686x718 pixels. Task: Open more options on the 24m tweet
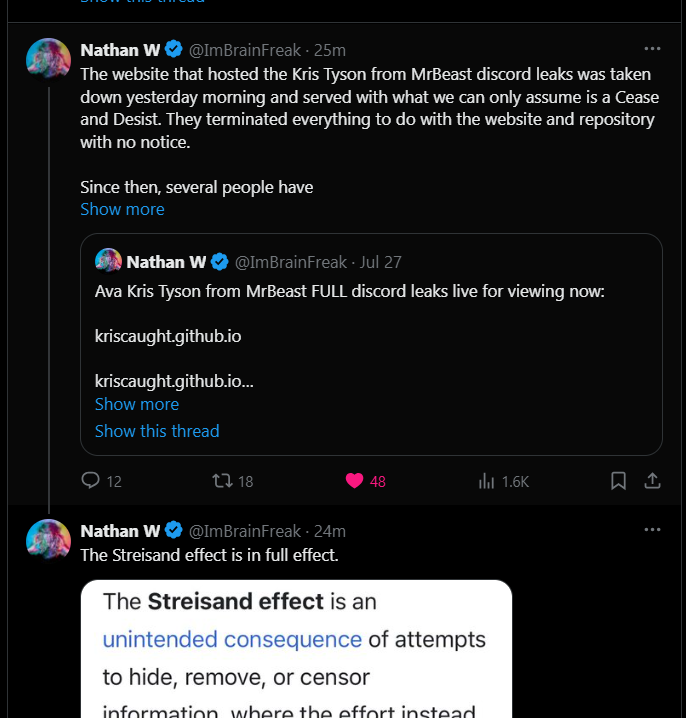pos(652,530)
